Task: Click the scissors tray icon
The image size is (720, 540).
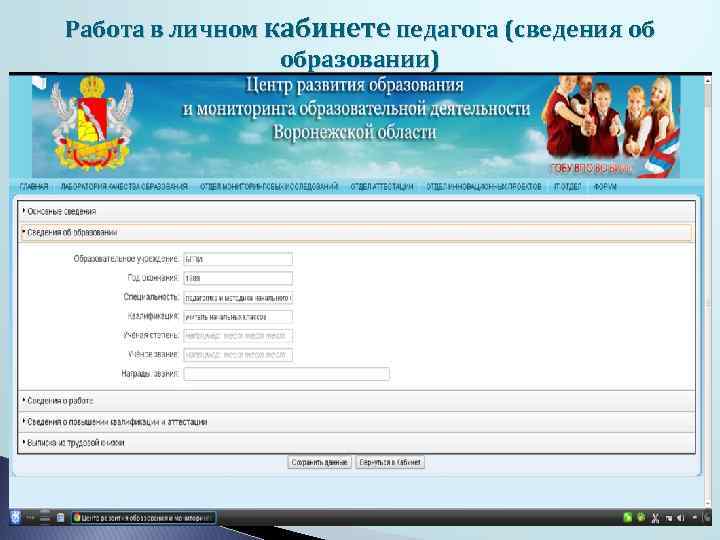Action: pos(655,518)
